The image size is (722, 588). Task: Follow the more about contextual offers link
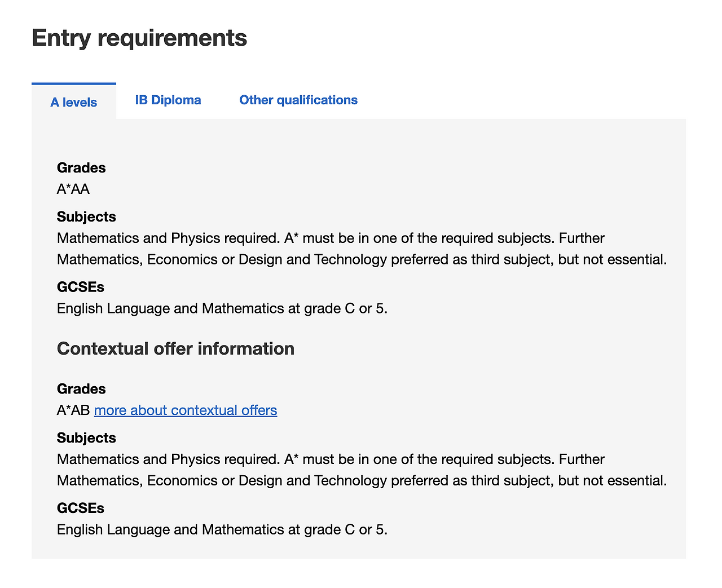(x=186, y=410)
